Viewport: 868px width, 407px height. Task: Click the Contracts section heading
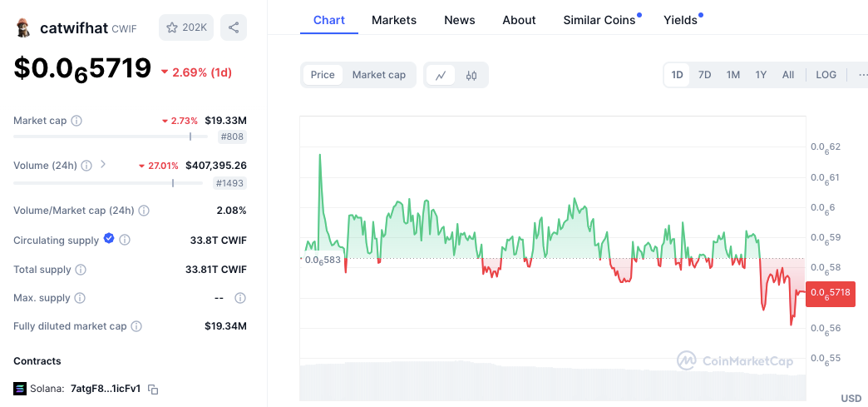coord(37,361)
